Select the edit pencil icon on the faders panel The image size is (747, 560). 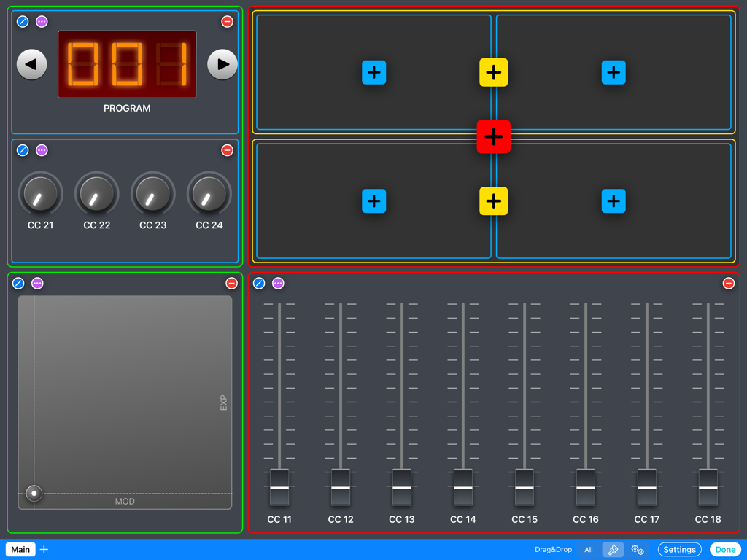[x=259, y=283]
